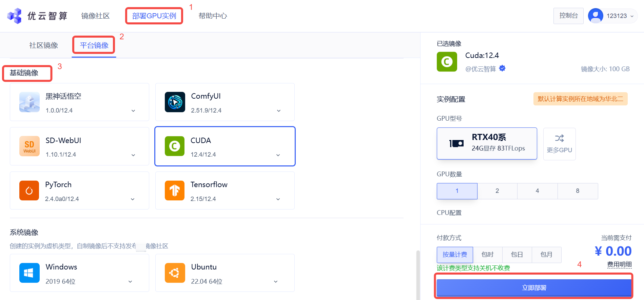Expand PyTorch version dropdown 2.4.0a0/12.4

click(133, 199)
